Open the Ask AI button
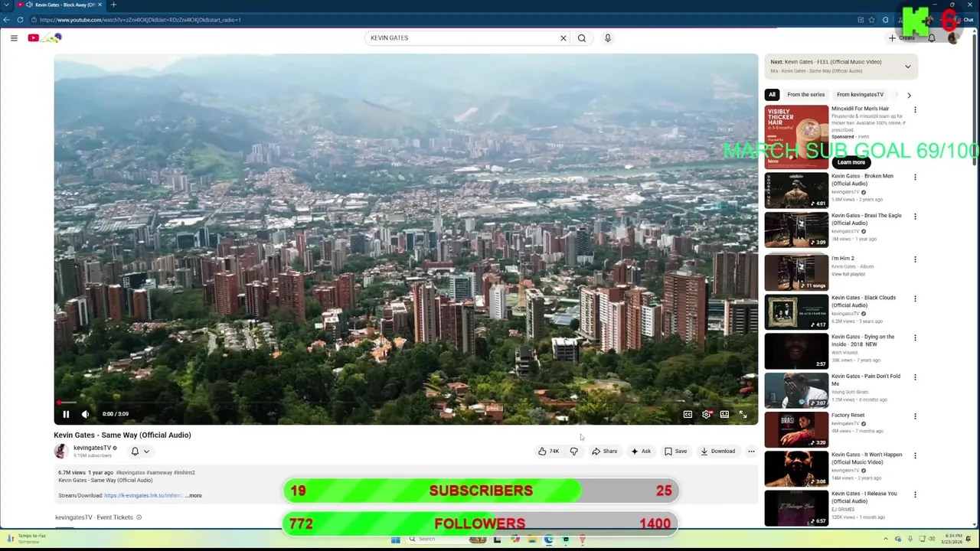 click(641, 452)
